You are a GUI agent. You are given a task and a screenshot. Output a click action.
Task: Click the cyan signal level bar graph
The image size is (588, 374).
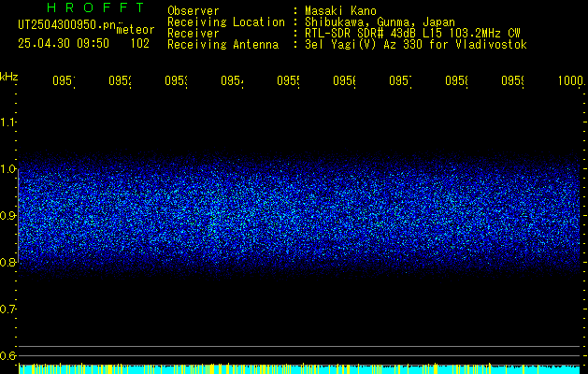[x=299, y=368]
